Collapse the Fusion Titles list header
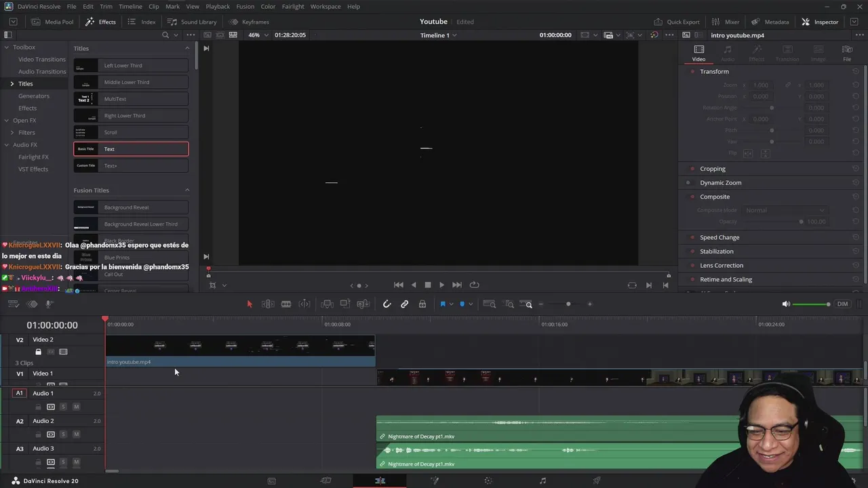The height and width of the screenshot is (488, 868). 187,190
